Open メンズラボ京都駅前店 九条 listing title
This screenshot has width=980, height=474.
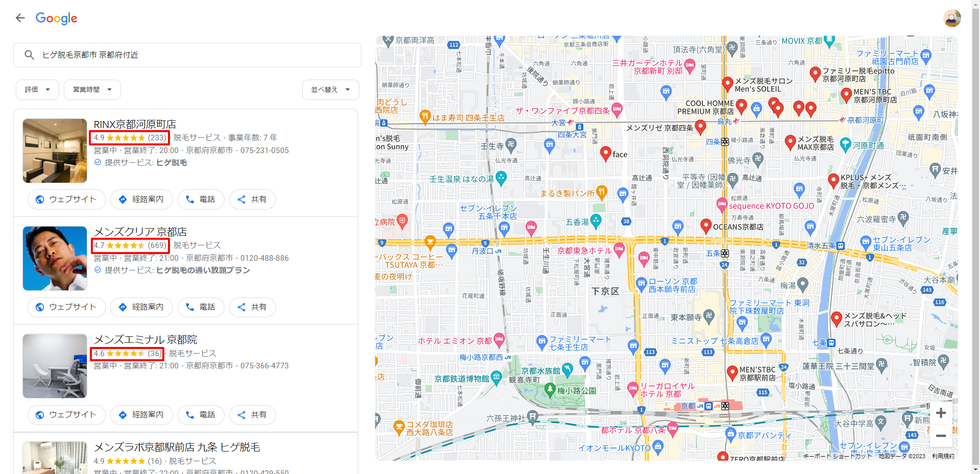(x=177, y=447)
